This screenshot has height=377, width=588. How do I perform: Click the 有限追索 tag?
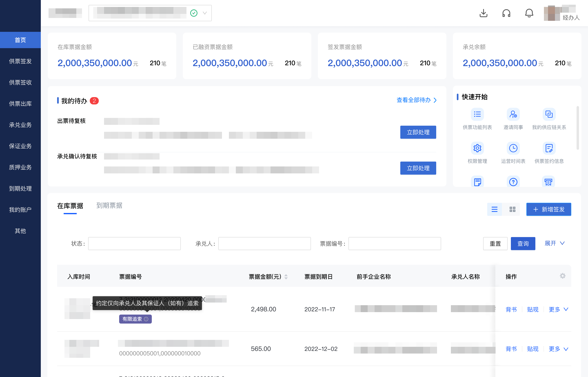(135, 319)
